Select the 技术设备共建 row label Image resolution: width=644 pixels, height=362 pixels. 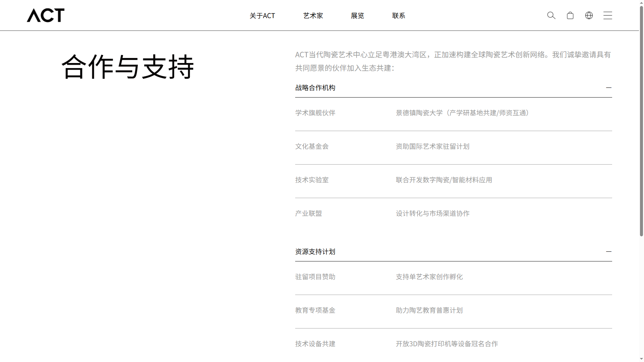(x=315, y=344)
